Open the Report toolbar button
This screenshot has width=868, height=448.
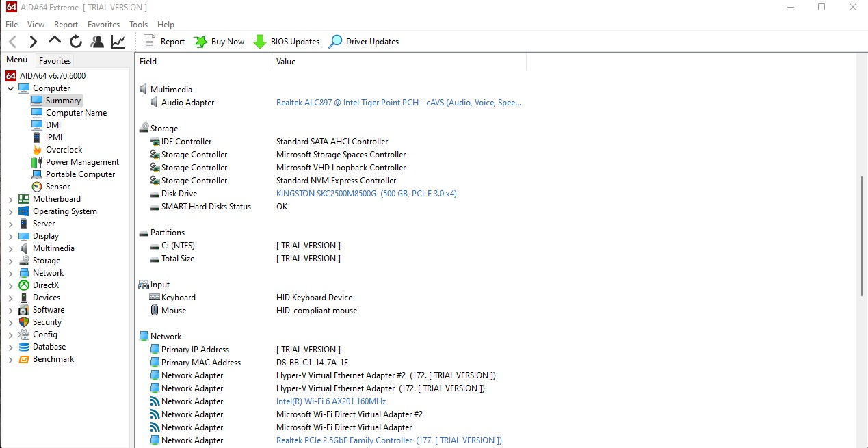pyautogui.click(x=164, y=42)
